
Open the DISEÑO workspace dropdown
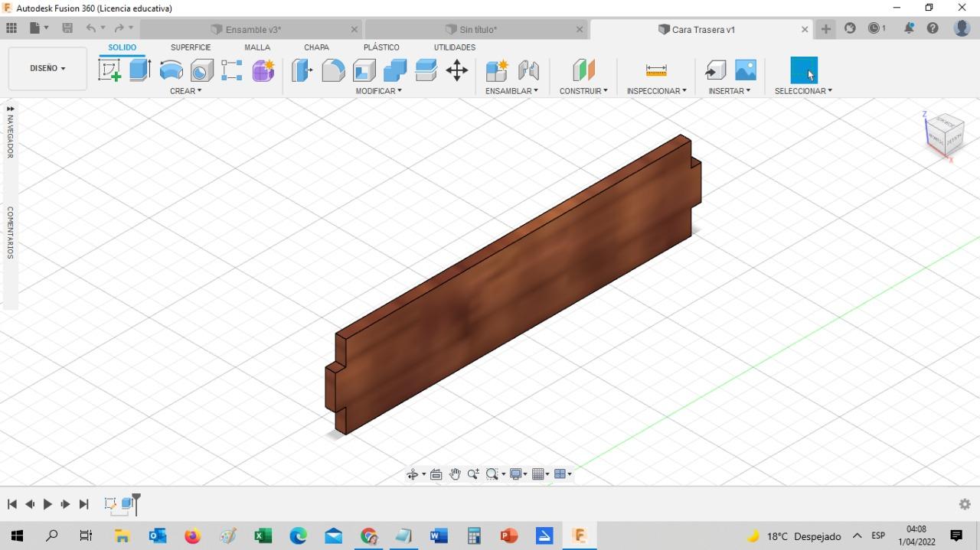pos(47,68)
